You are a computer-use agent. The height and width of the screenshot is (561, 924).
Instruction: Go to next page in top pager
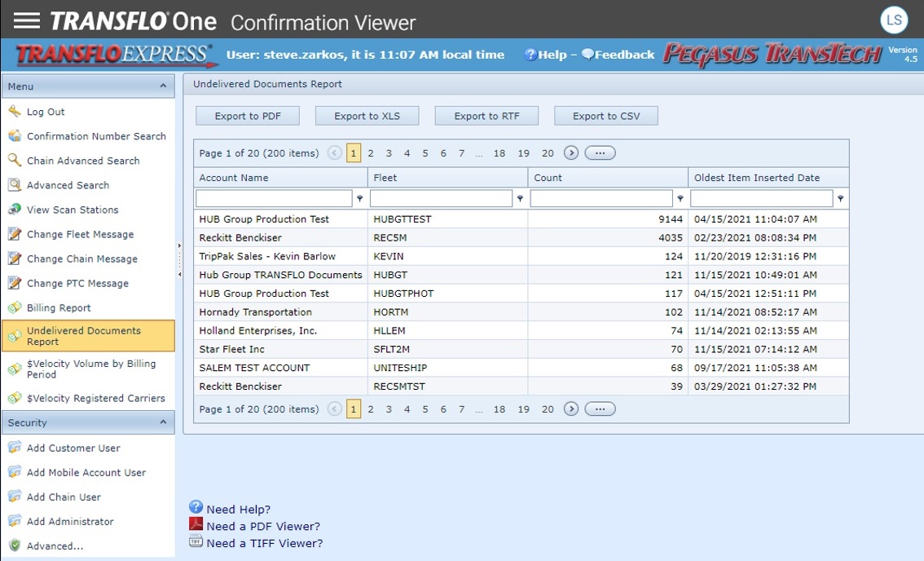pyautogui.click(x=571, y=153)
